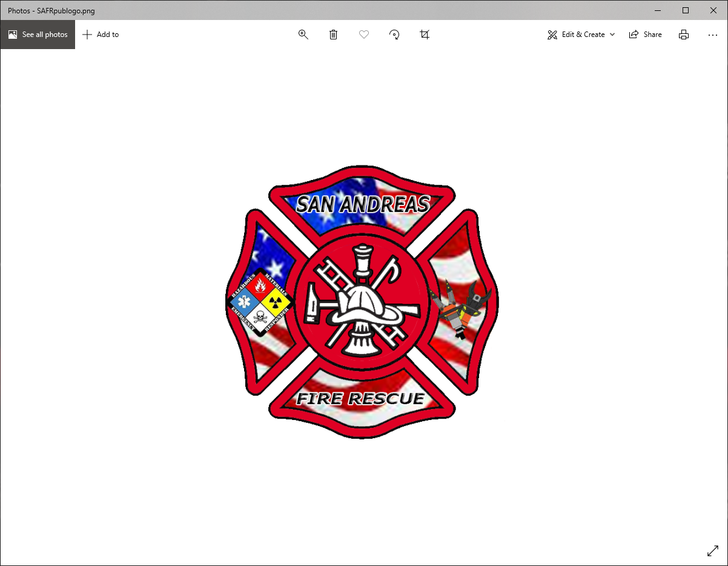Delete the photo using the trash icon

(x=333, y=35)
